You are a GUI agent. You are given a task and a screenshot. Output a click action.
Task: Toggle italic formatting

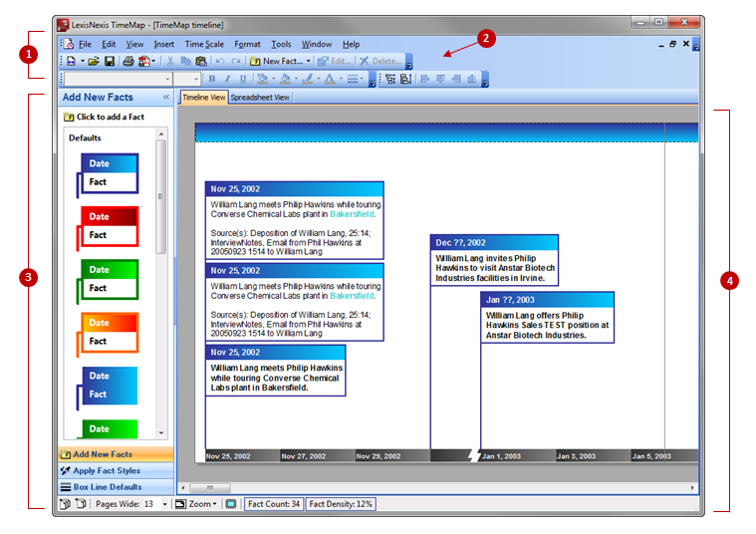coord(227,79)
